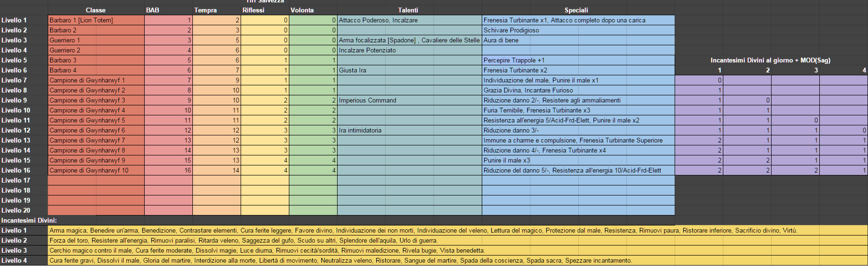Image resolution: width=868 pixels, height=266 pixels.
Task: Select the level 1 divine spell list starting 'Arma magica'
Action: (458, 230)
